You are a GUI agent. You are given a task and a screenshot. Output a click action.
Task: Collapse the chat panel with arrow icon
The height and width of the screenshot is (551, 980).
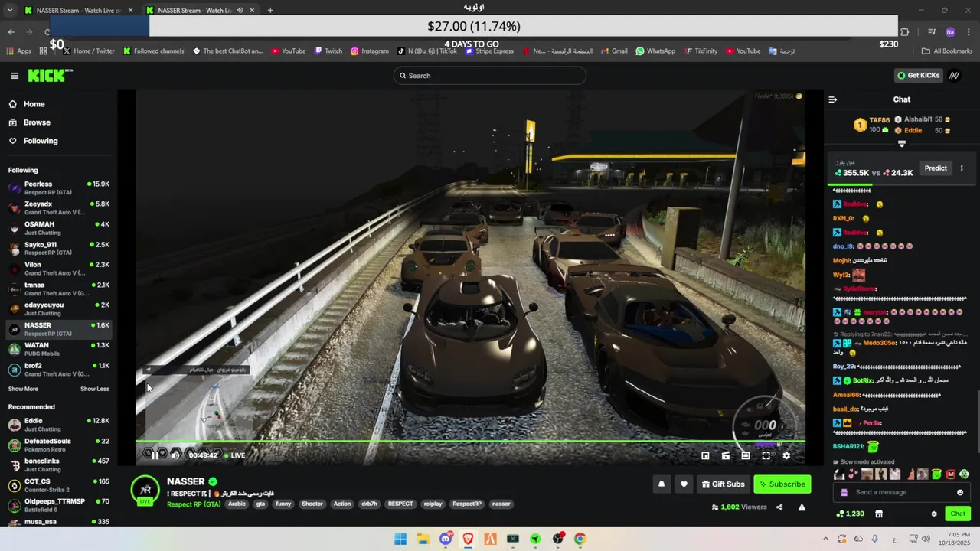click(x=833, y=99)
